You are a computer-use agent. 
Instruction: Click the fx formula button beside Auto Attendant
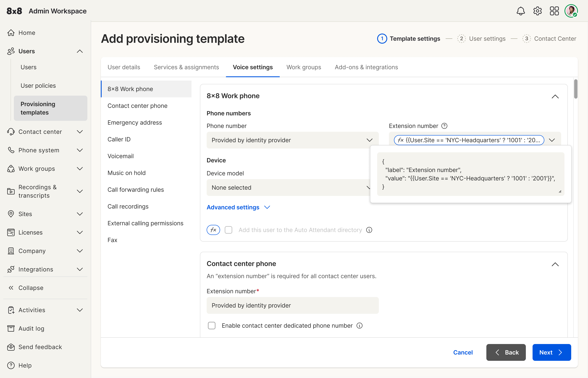coord(213,230)
